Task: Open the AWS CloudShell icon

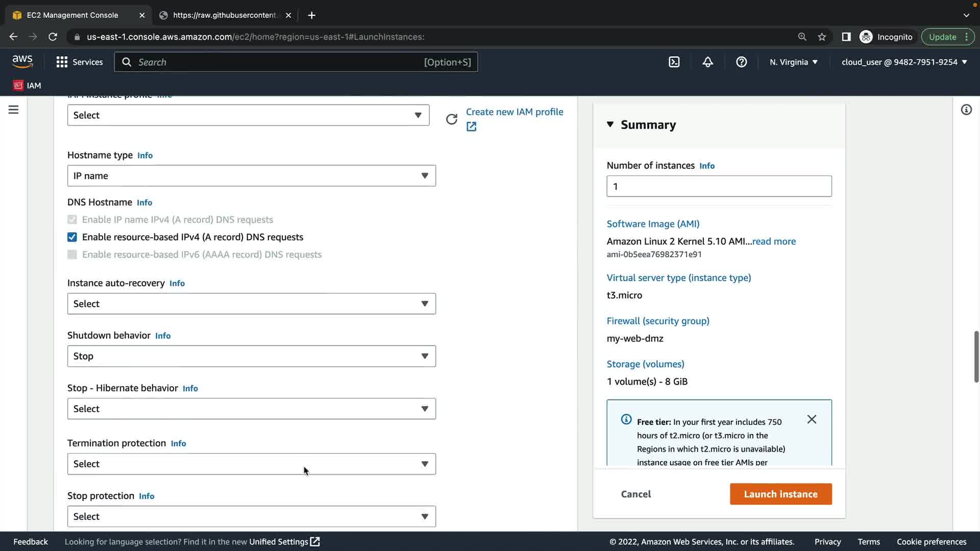Action: [x=674, y=62]
